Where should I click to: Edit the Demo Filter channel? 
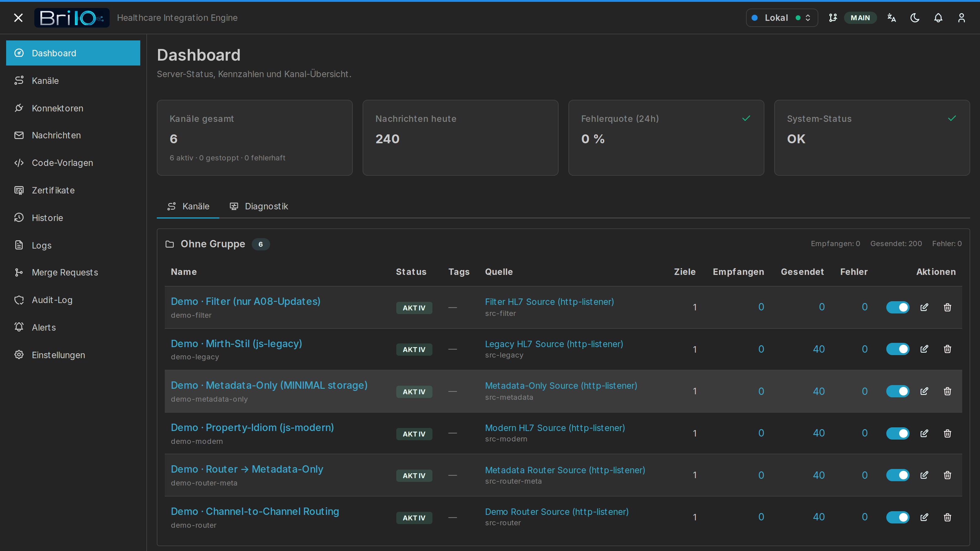(x=924, y=307)
